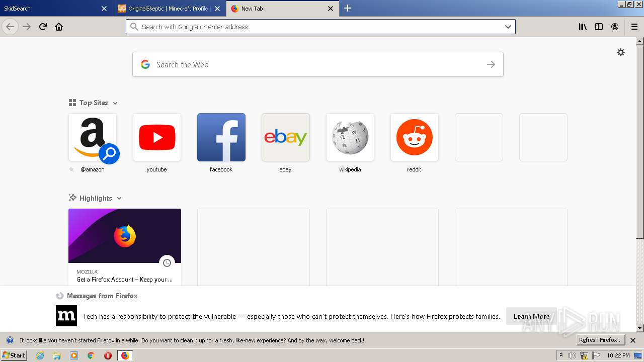
Task: Select the Firefox taskbar button
Action: tap(125, 355)
